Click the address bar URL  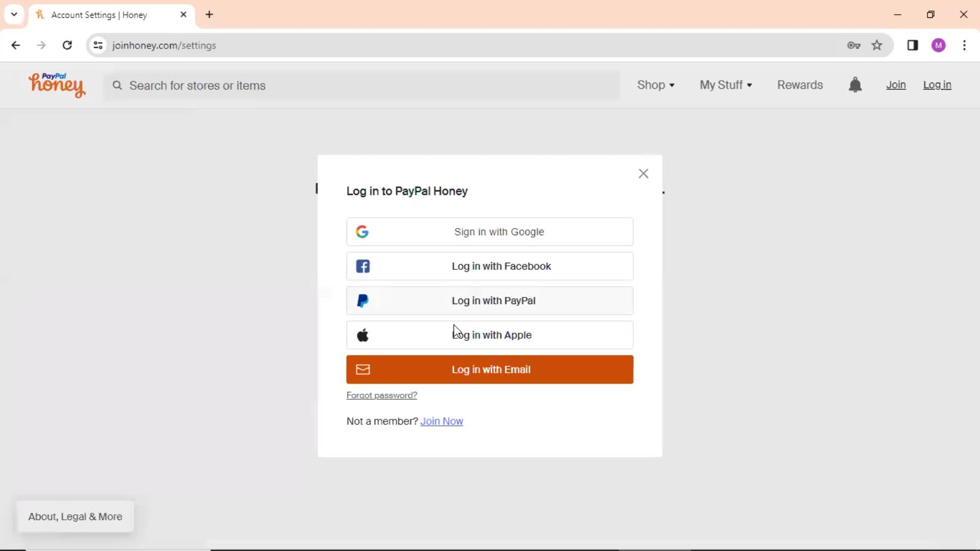coord(164,45)
